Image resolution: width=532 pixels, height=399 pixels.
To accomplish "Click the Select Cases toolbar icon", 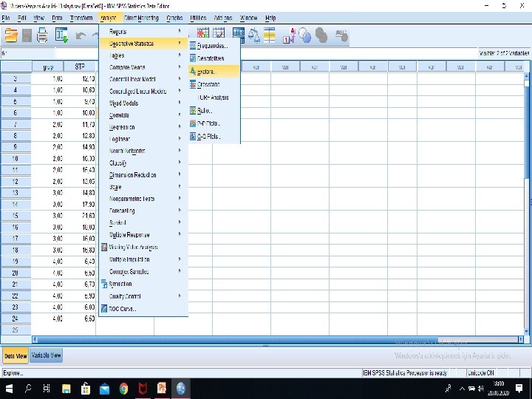I will pyautogui.click(x=270, y=35).
